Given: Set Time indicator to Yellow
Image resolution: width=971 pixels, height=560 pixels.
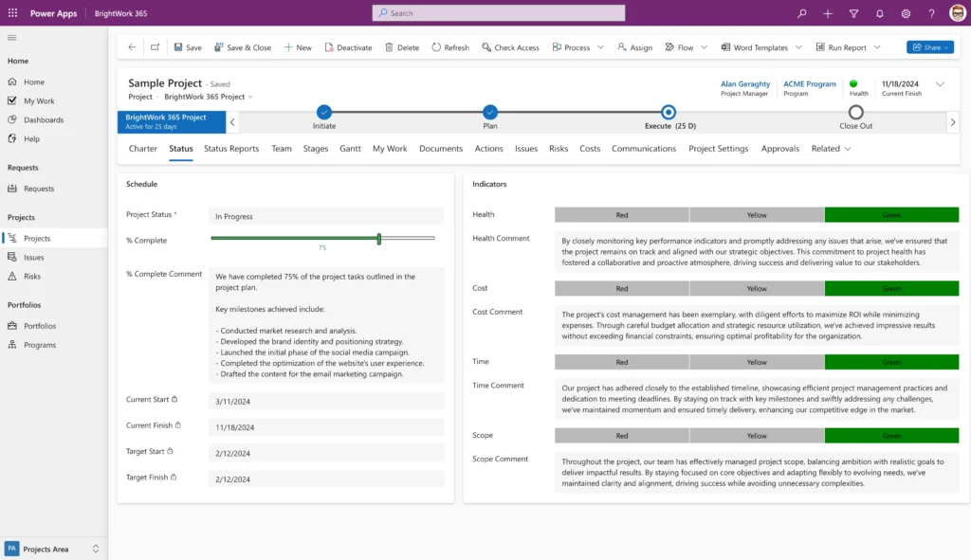Looking at the screenshot, I should point(757,362).
